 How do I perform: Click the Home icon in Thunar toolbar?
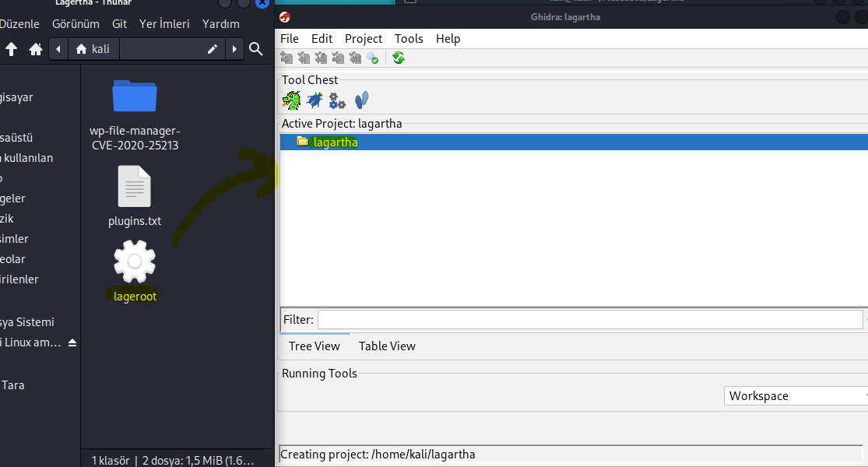click(x=36, y=49)
